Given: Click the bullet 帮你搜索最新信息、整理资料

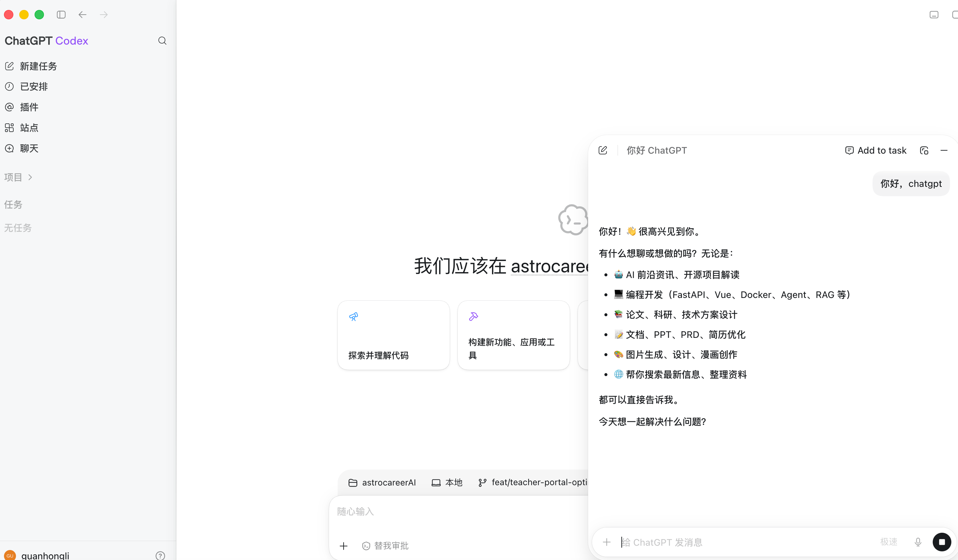Looking at the screenshot, I should point(680,374).
